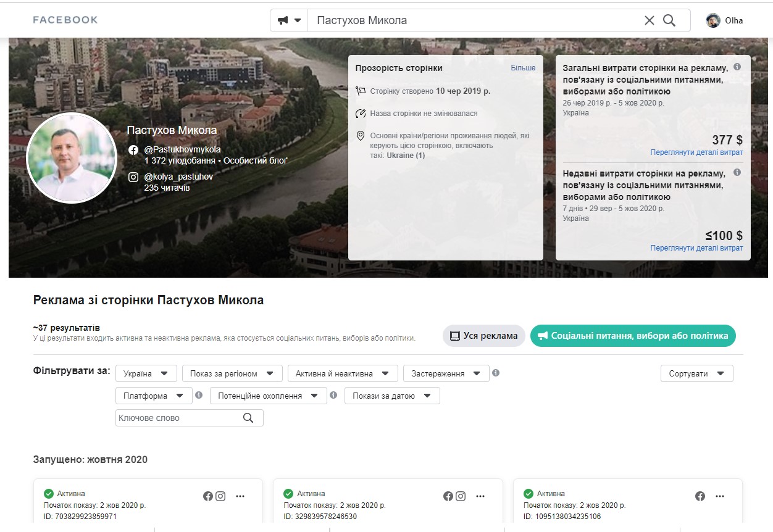Image resolution: width=773 pixels, height=532 pixels.
Task: Open the Сортувати sort dropdown
Action: (697, 373)
